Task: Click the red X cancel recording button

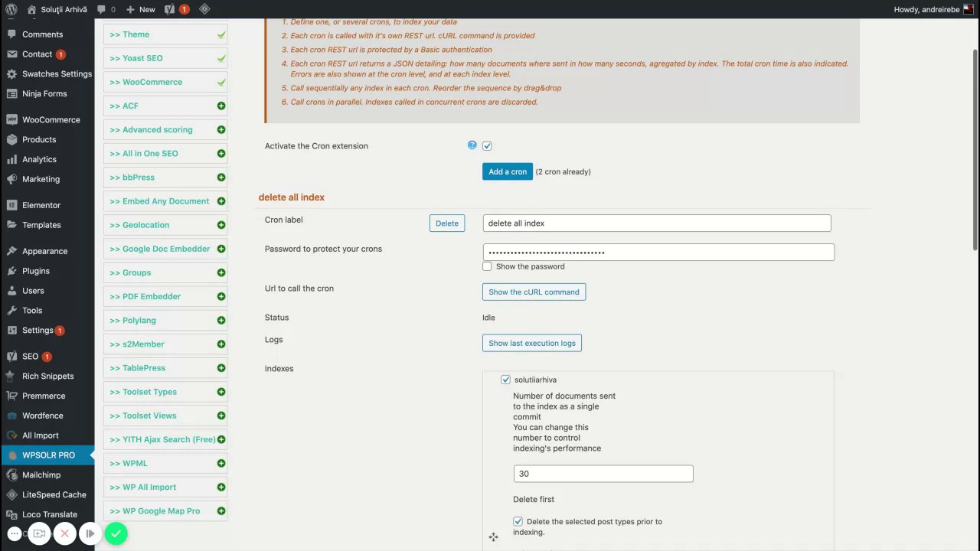Action: click(65, 533)
